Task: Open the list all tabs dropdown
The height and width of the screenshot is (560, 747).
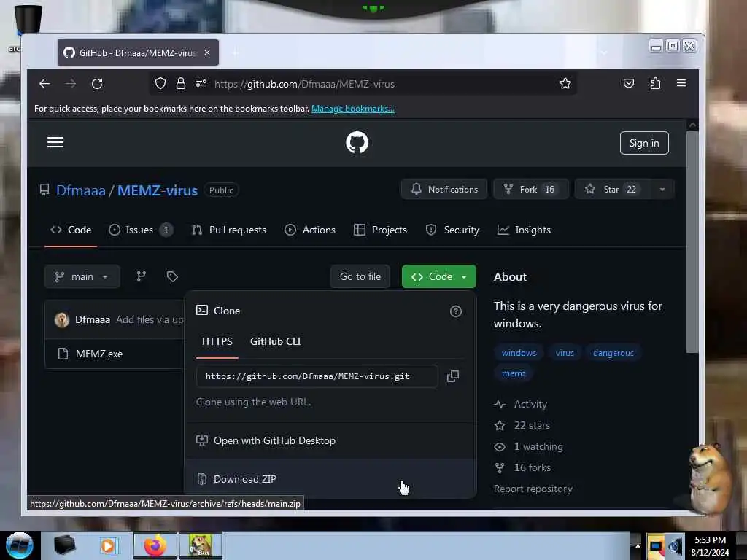Action: click(603, 52)
